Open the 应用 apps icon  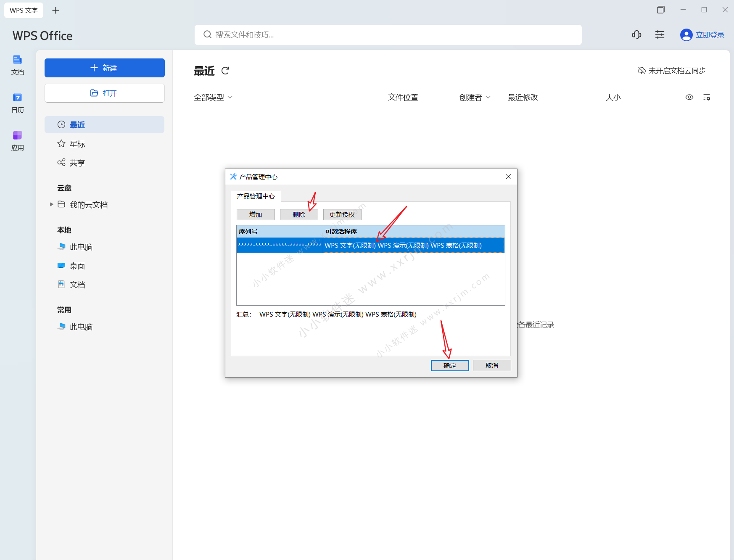[17, 141]
